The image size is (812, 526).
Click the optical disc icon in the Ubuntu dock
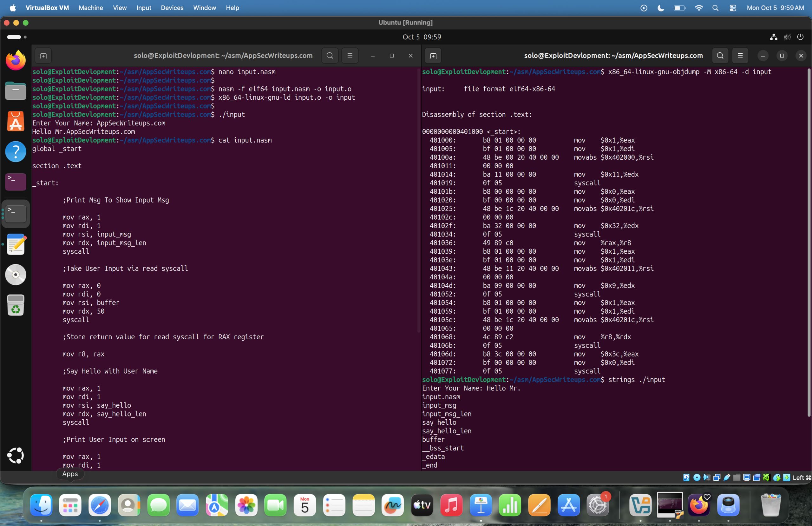pos(16,275)
